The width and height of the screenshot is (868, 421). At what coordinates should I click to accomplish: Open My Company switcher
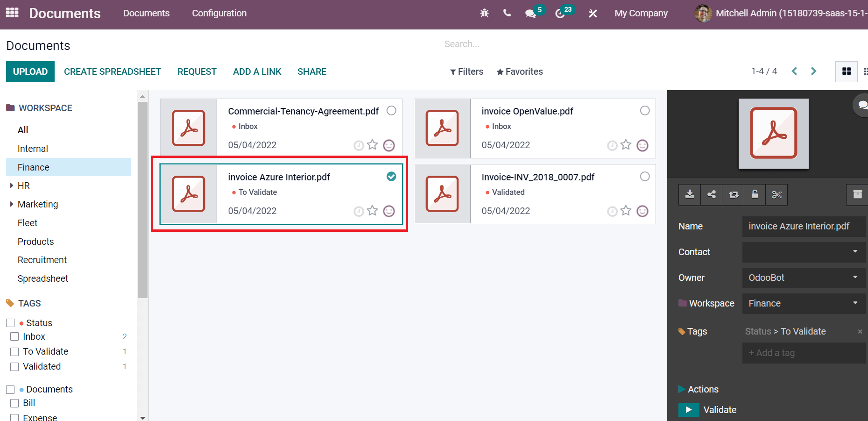pyautogui.click(x=641, y=13)
